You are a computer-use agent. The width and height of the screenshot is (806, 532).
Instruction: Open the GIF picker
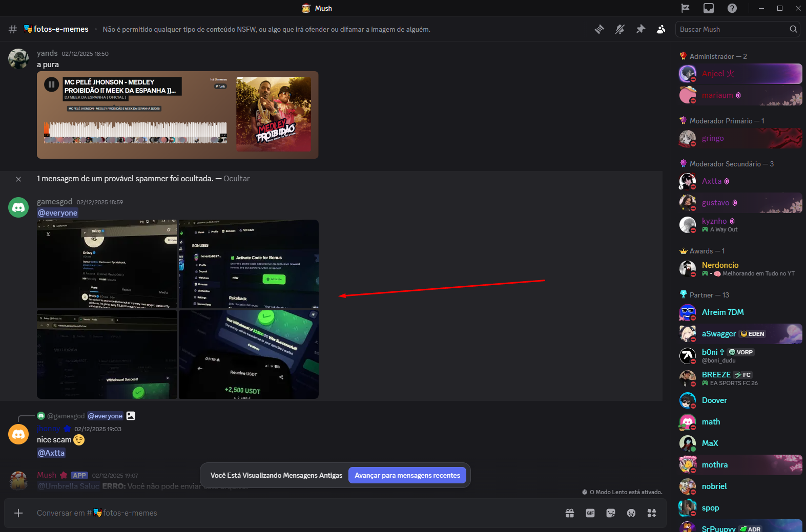click(590, 513)
